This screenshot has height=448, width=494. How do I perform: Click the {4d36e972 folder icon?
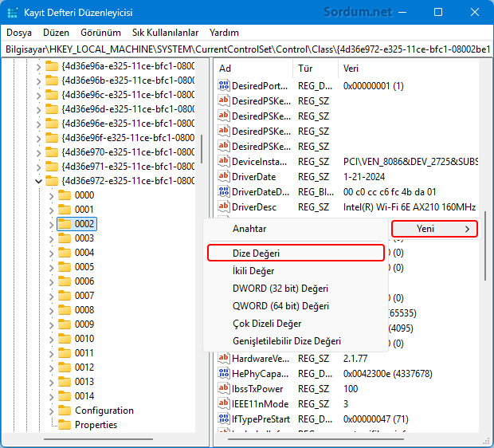[52, 181]
